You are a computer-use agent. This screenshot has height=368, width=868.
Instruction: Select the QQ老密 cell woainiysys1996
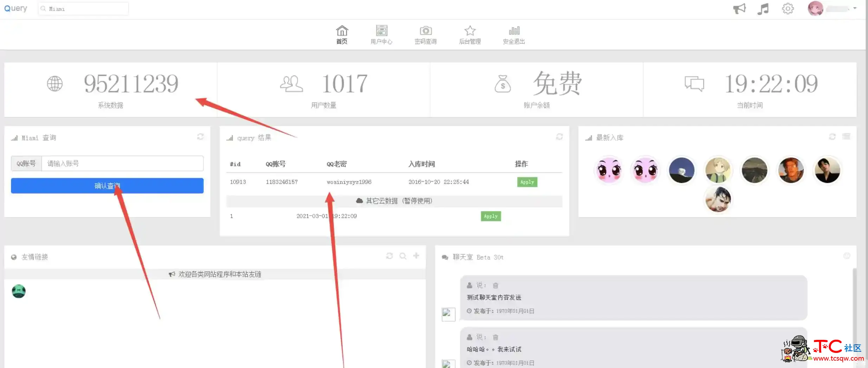349,182
